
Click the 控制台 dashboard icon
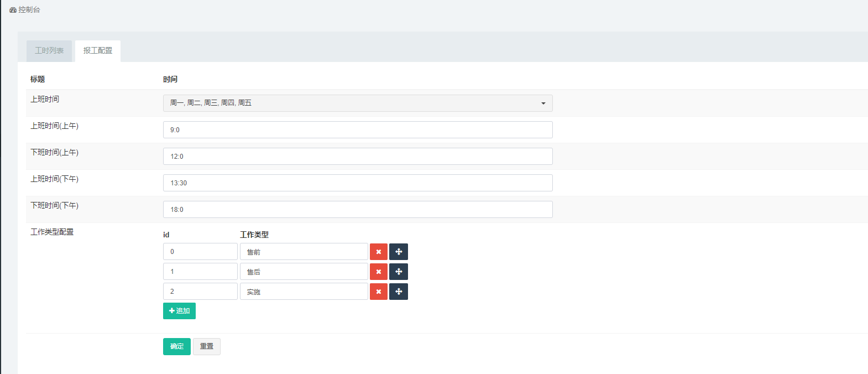coord(13,10)
